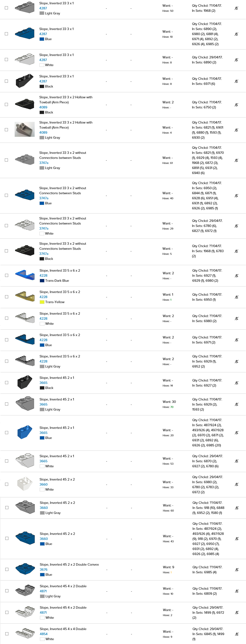
Task: Open the 3676 part number link
Action: click(44, 569)
